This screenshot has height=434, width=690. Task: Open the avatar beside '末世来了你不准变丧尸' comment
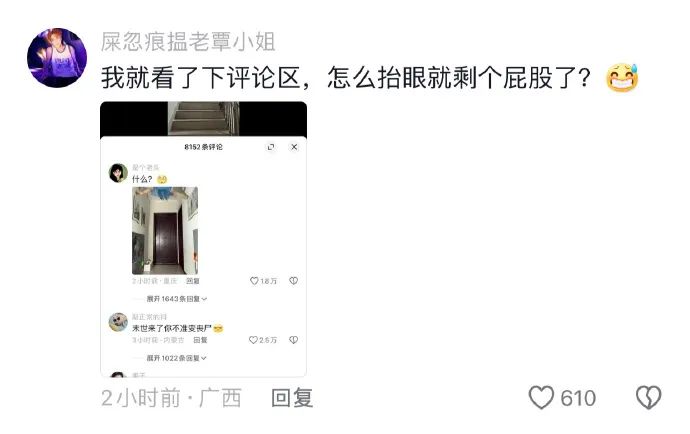(x=118, y=322)
